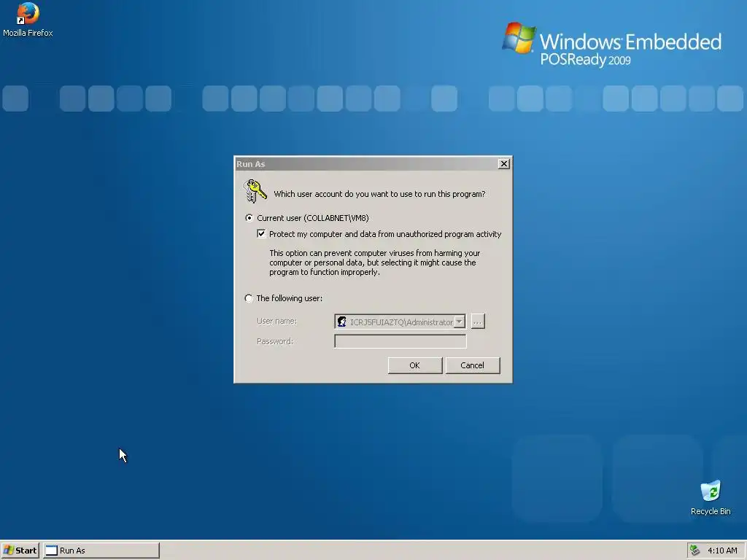The width and height of the screenshot is (747, 560).
Task: Click the 'This option can prevent' description text
Action: pos(374,262)
